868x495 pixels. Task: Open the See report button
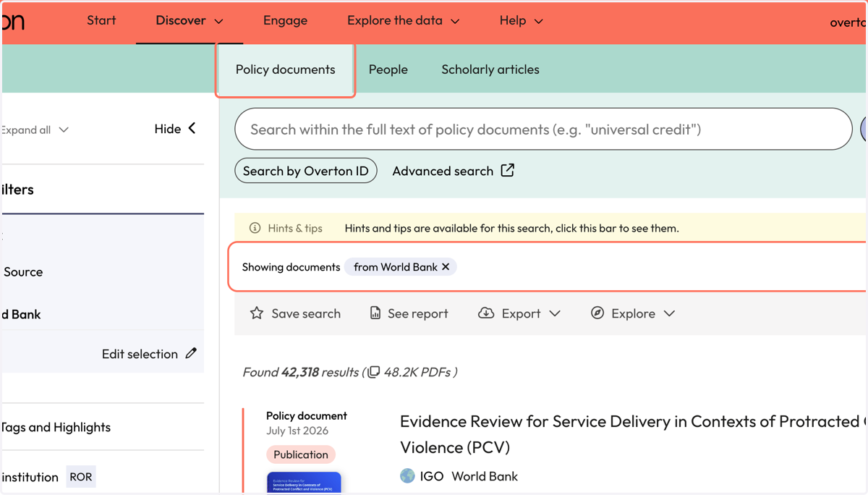[409, 313]
